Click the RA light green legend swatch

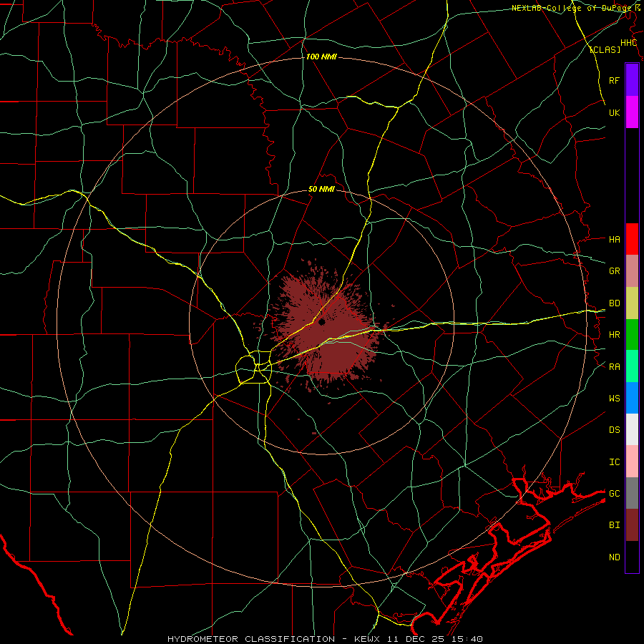click(x=632, y=366)
